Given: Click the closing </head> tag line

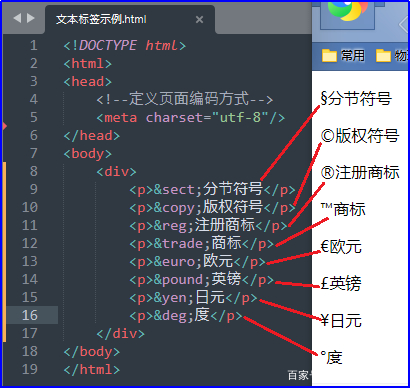Looking at the screenshot, I should [x=92, y=135].
